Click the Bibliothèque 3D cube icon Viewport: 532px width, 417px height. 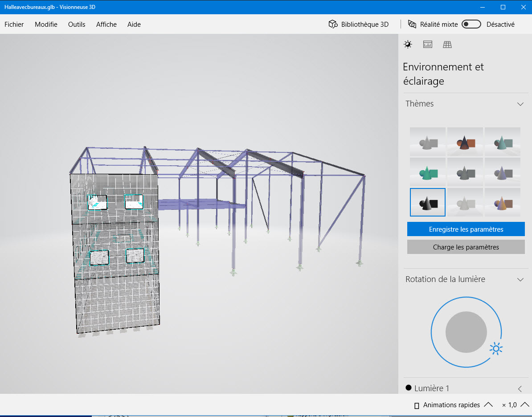coord(333,24)
